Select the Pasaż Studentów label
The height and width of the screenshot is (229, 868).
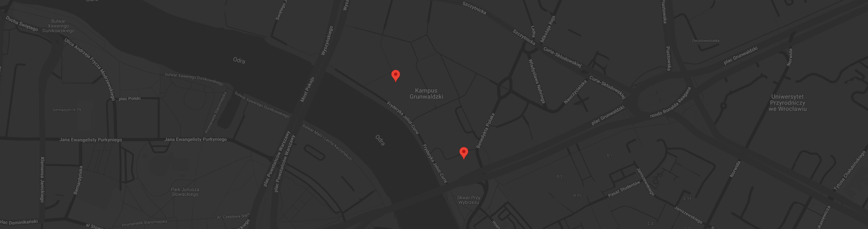[x=624, y=189]
